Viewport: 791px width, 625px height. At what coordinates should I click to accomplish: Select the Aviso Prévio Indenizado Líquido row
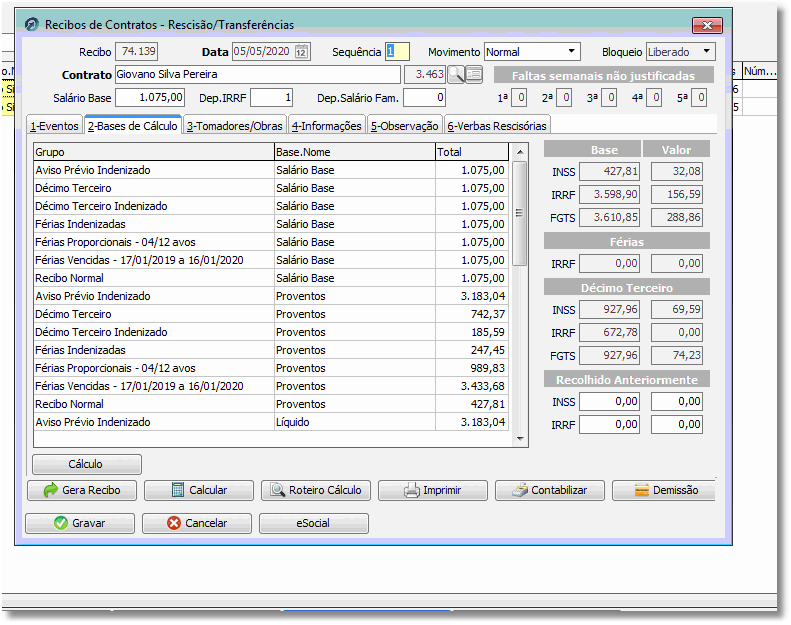(x=271, y=422)
